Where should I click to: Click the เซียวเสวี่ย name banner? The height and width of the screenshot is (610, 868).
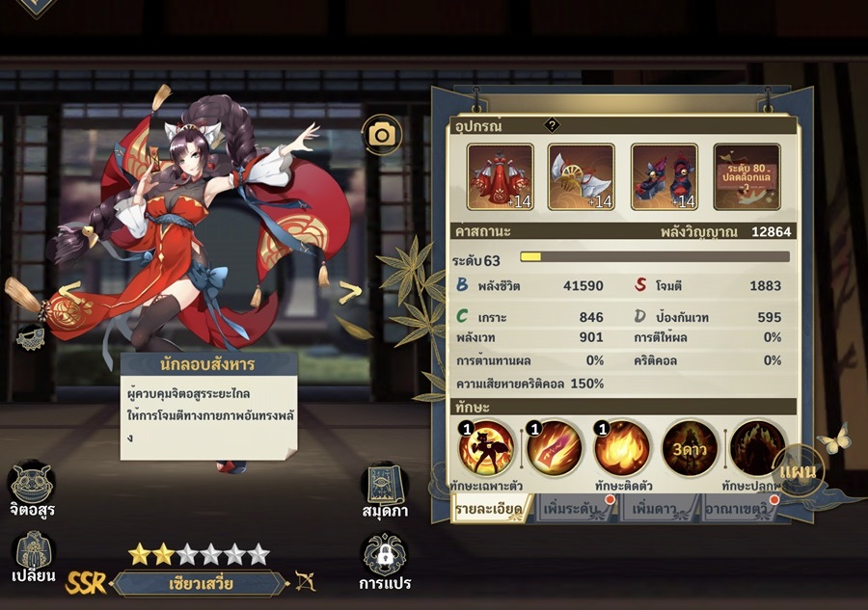tap(200, 583)
